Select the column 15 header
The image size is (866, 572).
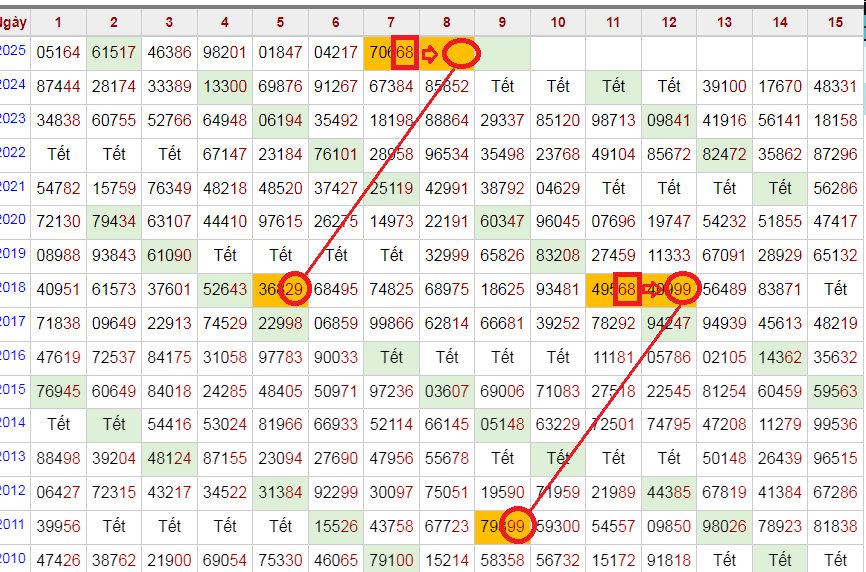835,22
